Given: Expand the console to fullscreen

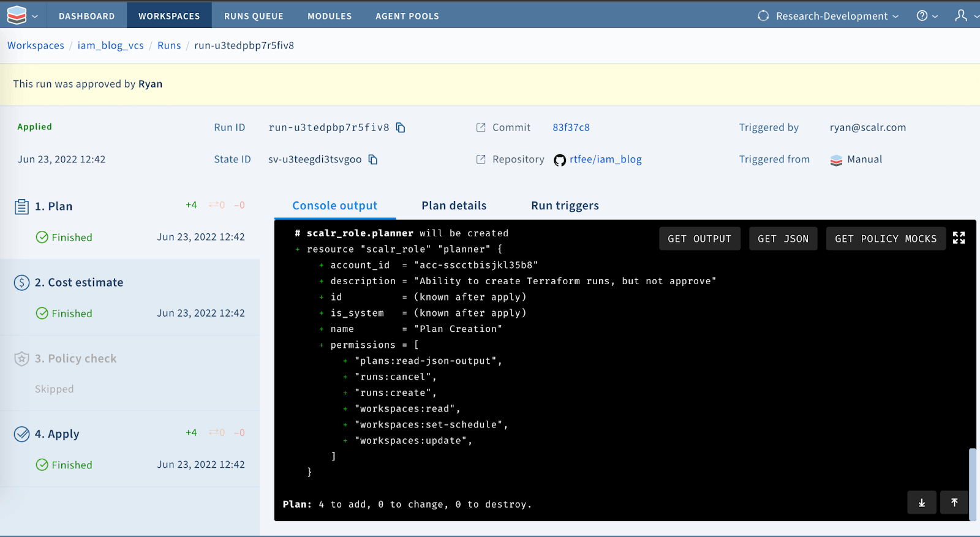Looking at the screenshot, I should tap(959, 238).
